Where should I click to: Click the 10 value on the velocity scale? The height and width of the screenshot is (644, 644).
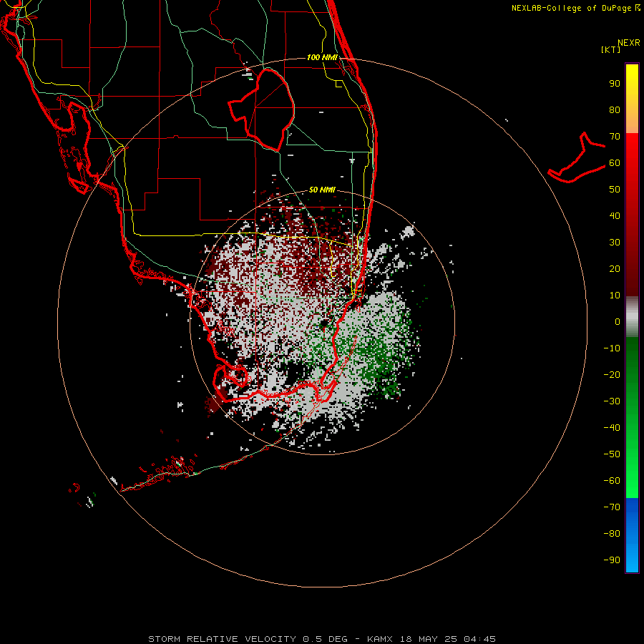tap(615, 296)
